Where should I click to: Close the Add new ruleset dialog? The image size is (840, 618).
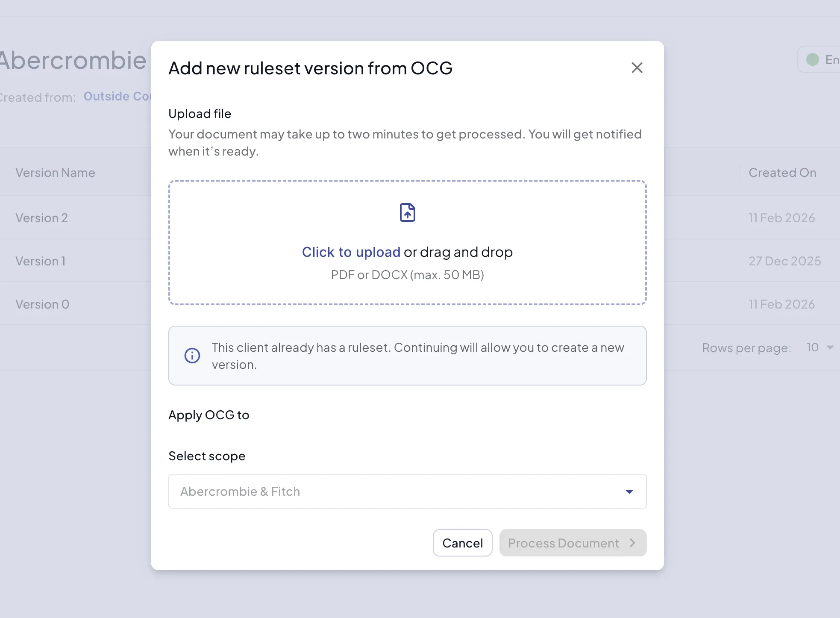click(637, 68)
